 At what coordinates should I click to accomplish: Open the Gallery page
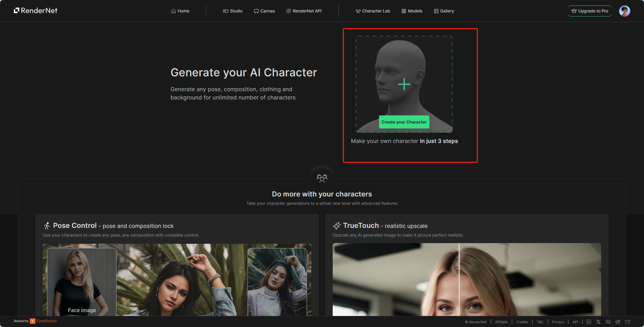tap(444, 11)
